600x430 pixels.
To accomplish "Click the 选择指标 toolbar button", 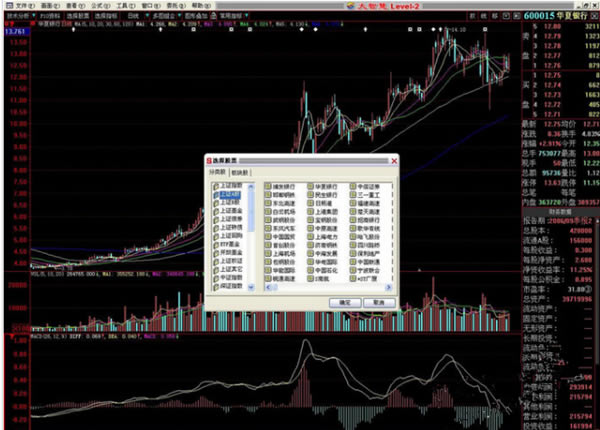I will (x=106, y=16).
